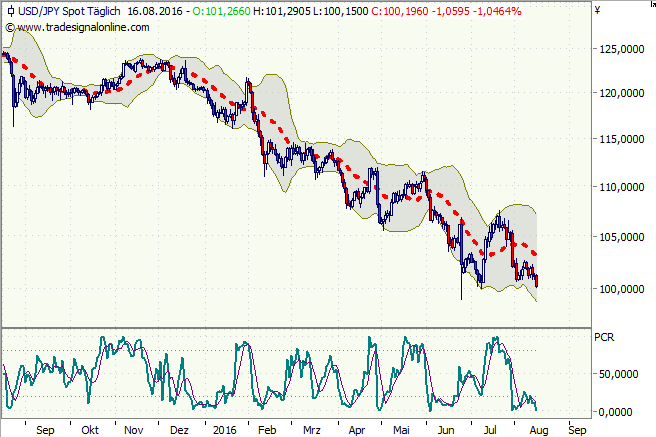
Task: Click the Okt month label
Action: [x=90, y=430]
